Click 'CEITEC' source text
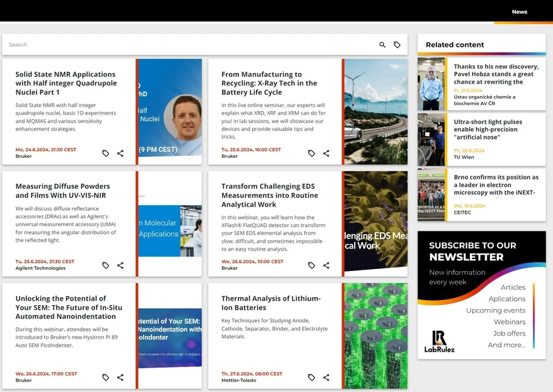Image resolution: width=553 pixels, height=392 pixels. point(462,212)
